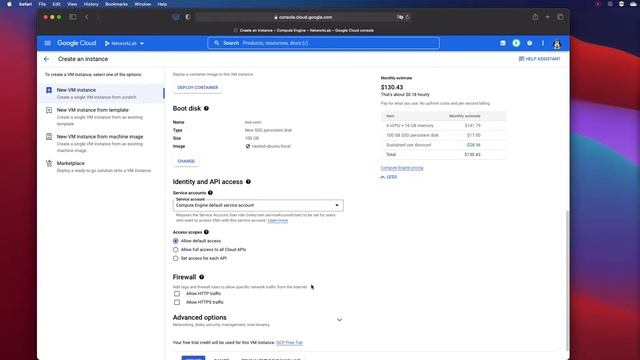
Task: Open the help question mark in header
Action: (529, 43)
